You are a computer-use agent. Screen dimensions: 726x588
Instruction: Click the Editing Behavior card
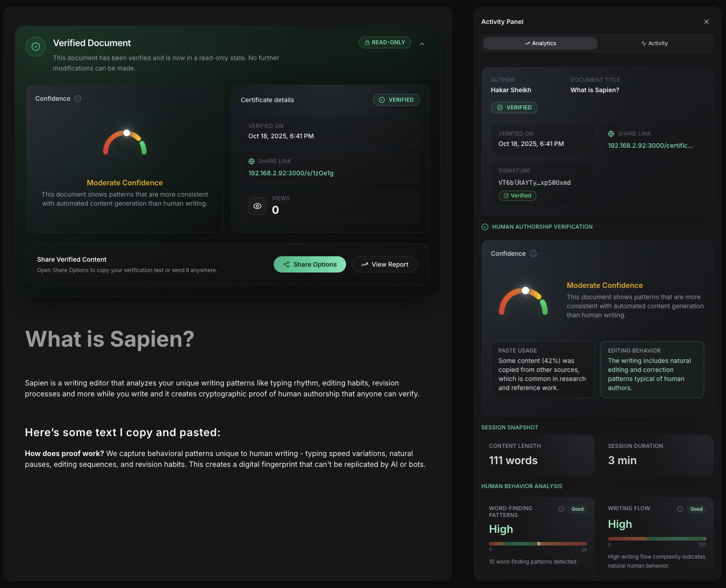pyautogui.click(x=652, y=370)
